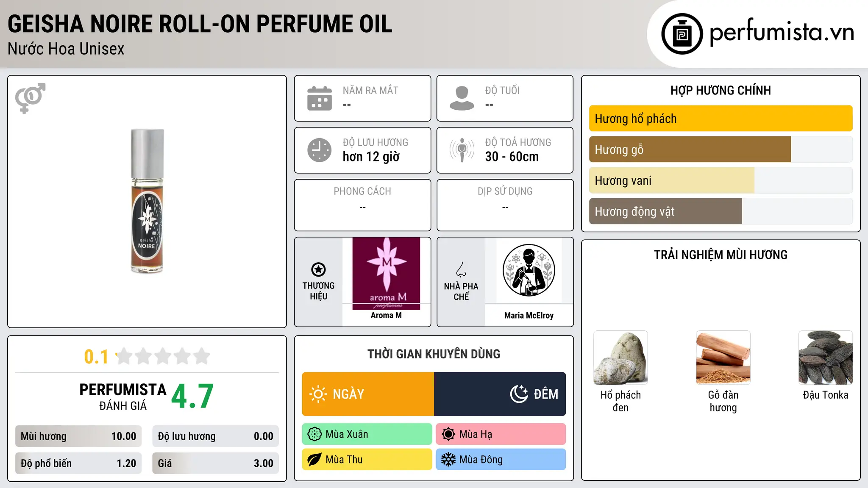This screenshot has width=868, height=488.
Task: Choose the Mùa Xuân season tag
Action: pyautogui.click(x=367, y=434)
